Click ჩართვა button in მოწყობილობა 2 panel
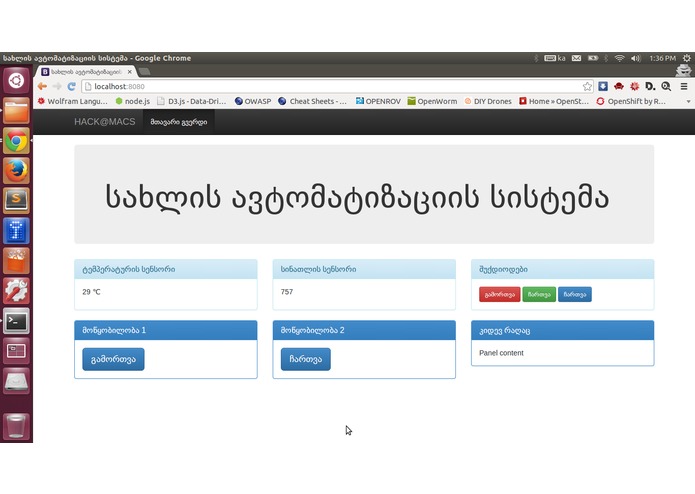This screenshot has width=695, height=494. [x=306, y=359]
